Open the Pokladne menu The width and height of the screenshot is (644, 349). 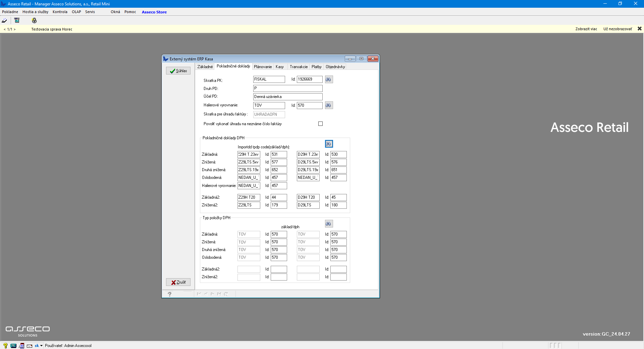coord(10,12)
